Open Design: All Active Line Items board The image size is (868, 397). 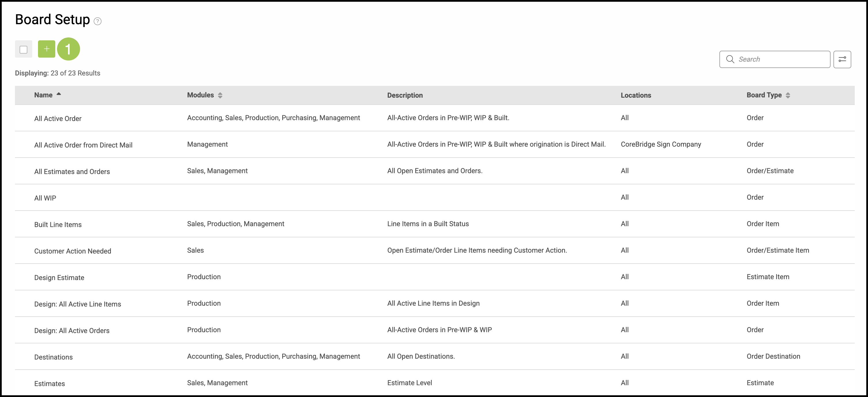(77, 304)
